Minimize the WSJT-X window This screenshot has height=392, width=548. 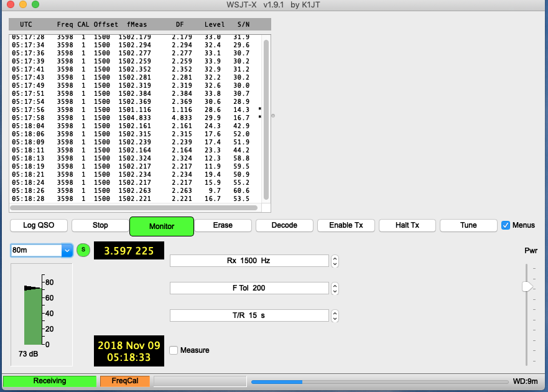pos(23,4)
